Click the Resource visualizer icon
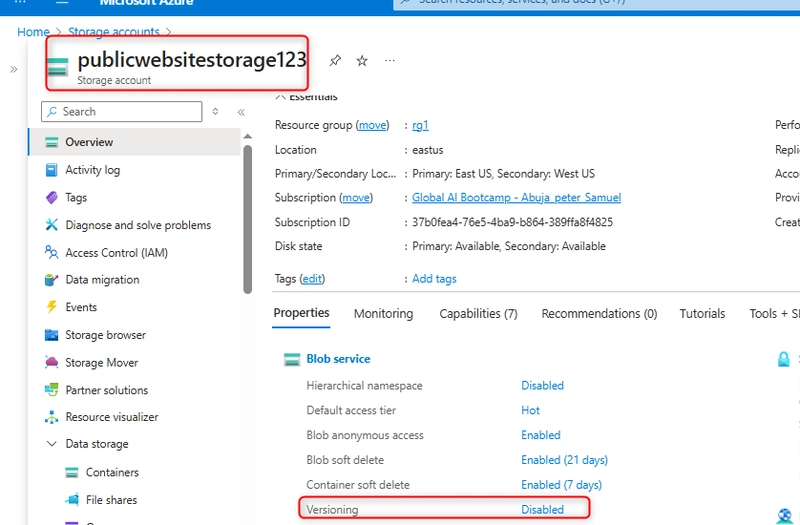Screen dimensions: 800x525 tap(52, 417)
